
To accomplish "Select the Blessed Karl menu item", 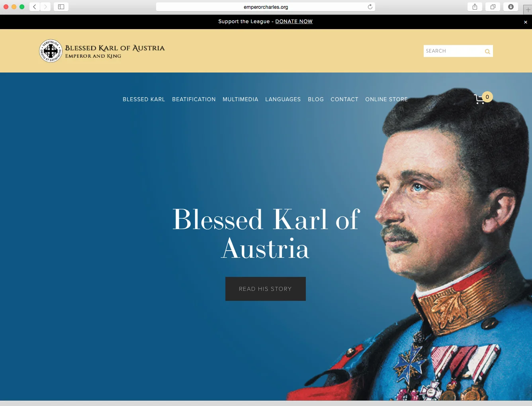I will click(x=144, y=99).
